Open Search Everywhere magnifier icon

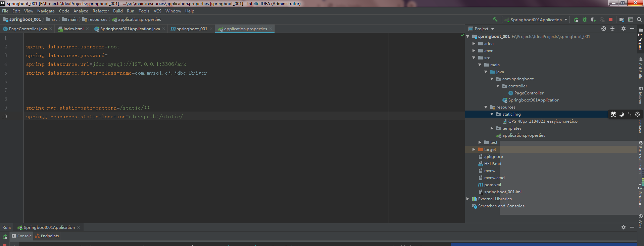639,19
